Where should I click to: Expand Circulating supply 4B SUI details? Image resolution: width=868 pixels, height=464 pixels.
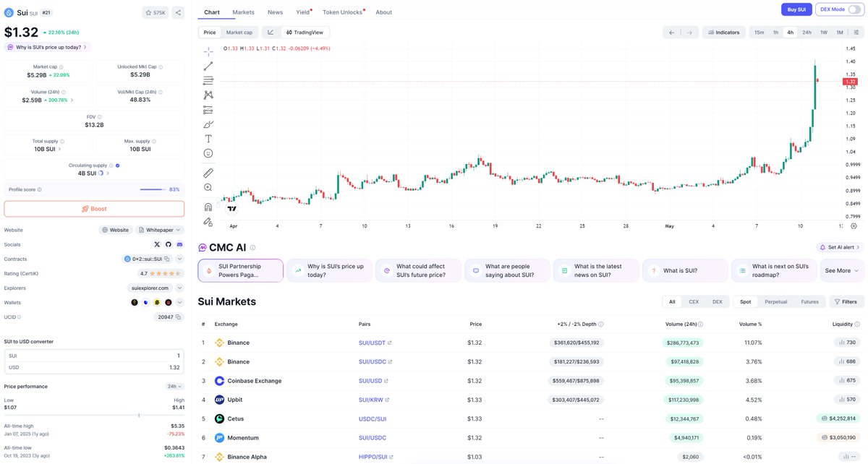[x=108, y=173]
